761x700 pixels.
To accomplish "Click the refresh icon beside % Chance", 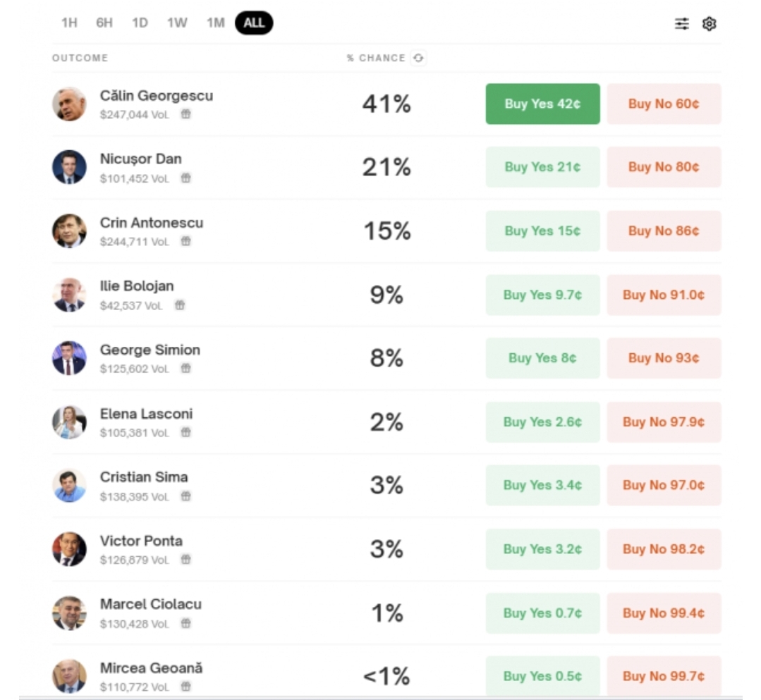I will pyautogui.click(x=418, y=58).
